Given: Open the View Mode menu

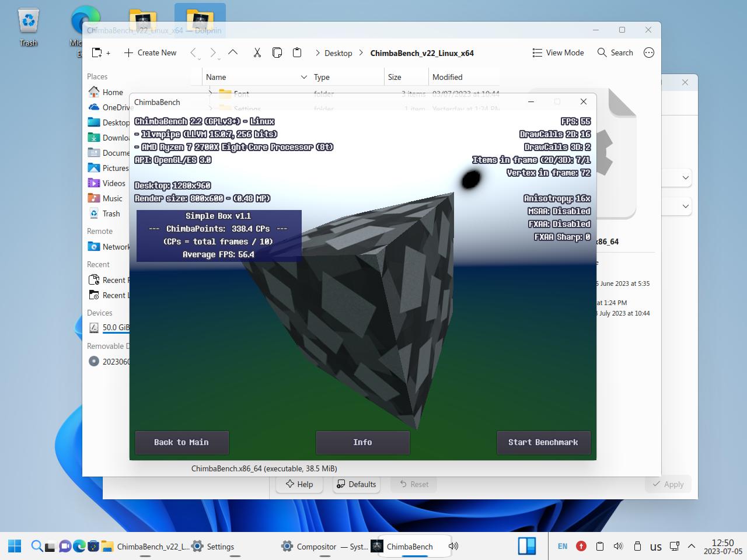Looking at the screenshot, I should (x=558, y=52).
